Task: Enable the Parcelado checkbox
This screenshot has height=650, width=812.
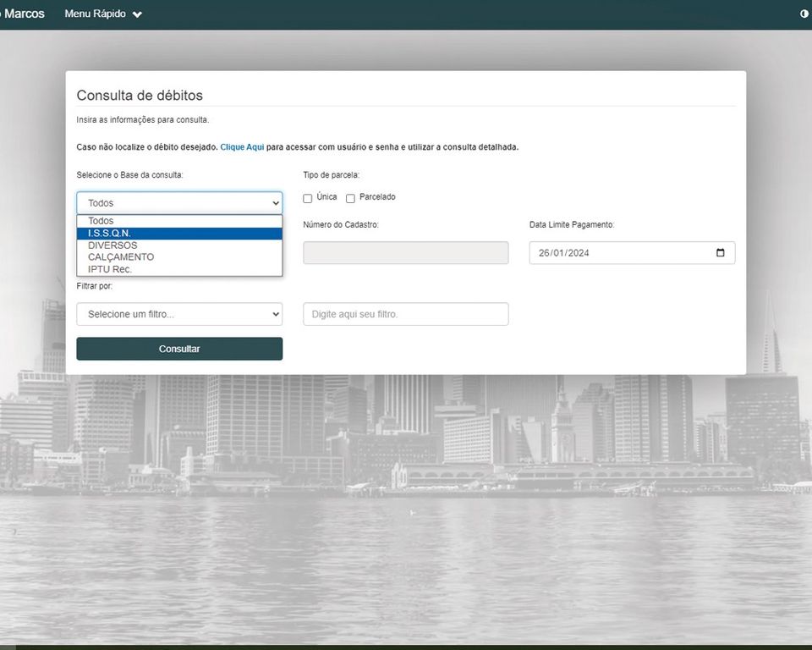Action: coord(350,198)
